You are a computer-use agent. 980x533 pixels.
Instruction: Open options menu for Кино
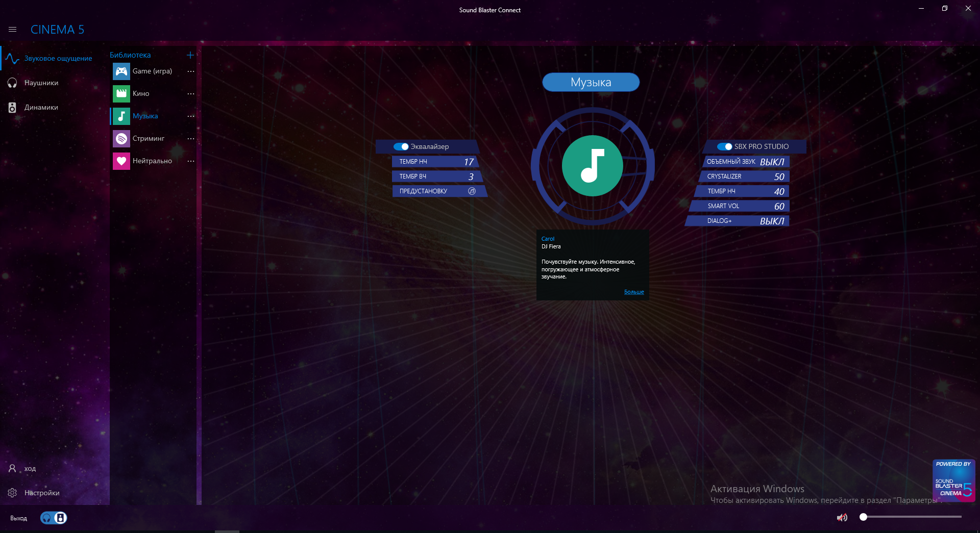191,94
